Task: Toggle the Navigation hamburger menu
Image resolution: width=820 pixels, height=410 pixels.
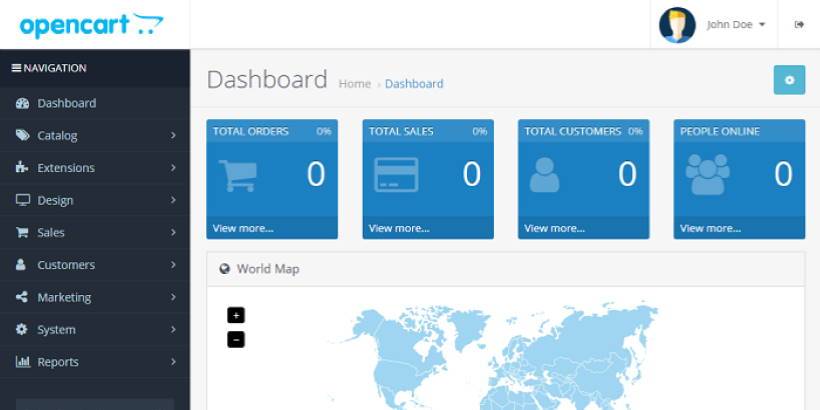Action: pos(16,68)
